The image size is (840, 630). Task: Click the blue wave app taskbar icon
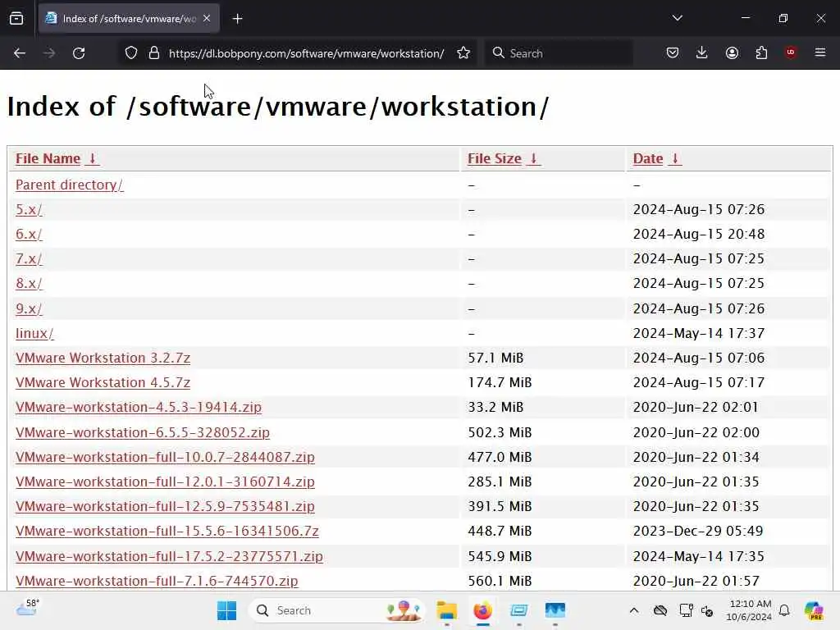point(555,610)
